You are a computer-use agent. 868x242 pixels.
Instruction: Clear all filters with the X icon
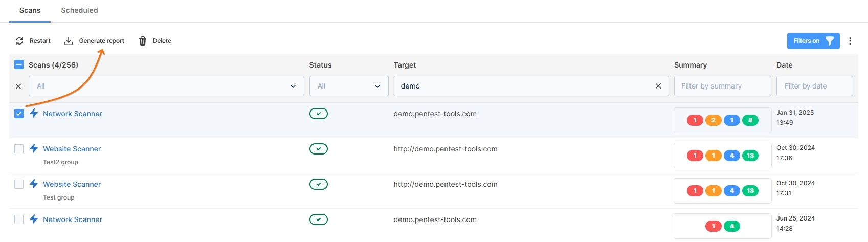pos(18,86)
